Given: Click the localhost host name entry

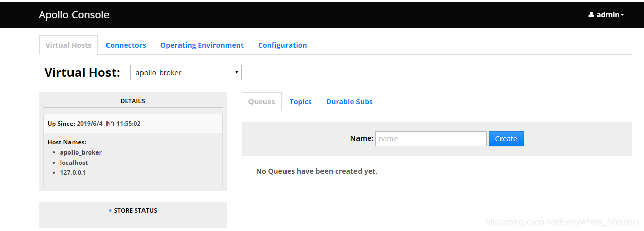Looking at the screenshot, I should click(x=74, y=163).
